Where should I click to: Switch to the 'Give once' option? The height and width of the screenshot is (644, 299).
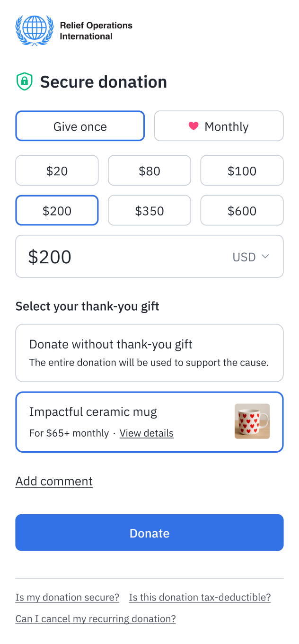click(x=80, y=126)
